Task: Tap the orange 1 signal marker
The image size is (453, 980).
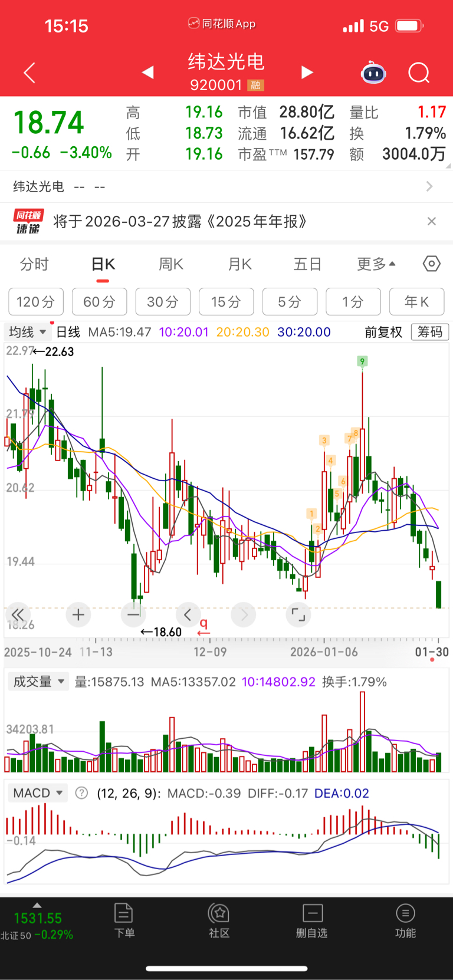Action: 311,514
